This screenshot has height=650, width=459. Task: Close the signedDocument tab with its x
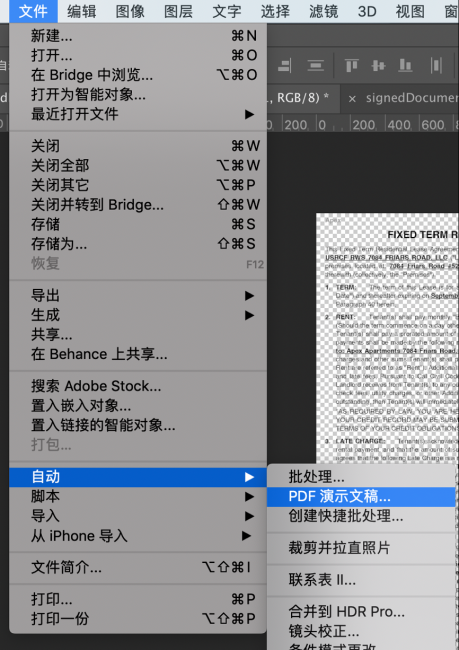(352, 99)
